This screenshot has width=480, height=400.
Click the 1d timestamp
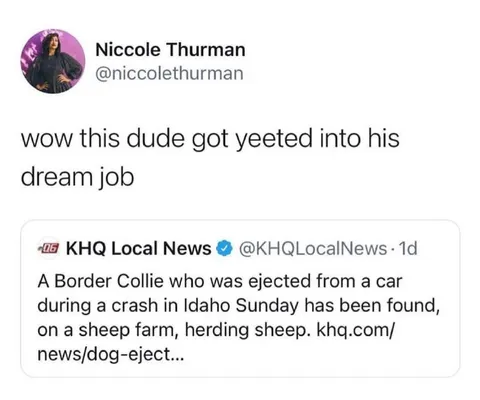[408, 249]
